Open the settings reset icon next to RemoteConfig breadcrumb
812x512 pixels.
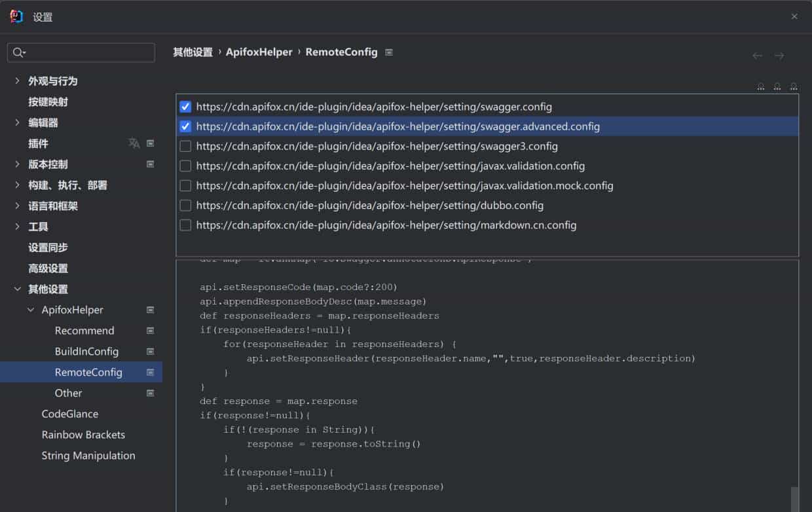pyautogui.click(x=389, y=52)
